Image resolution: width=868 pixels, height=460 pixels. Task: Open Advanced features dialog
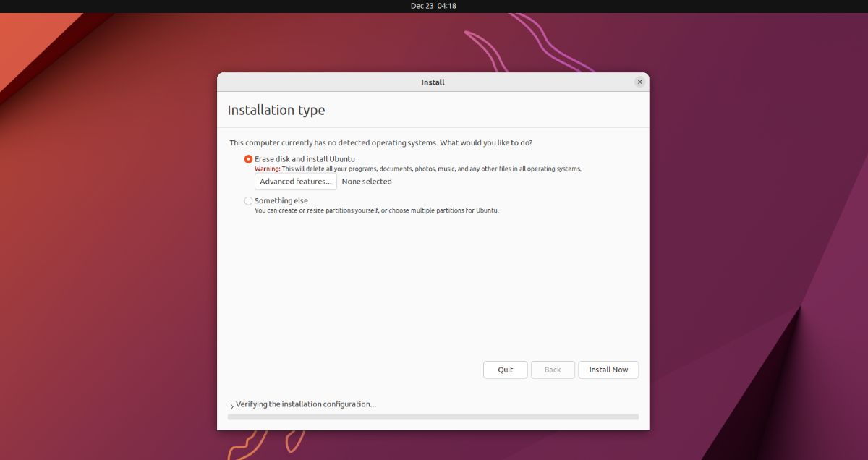tap(296, 182)
